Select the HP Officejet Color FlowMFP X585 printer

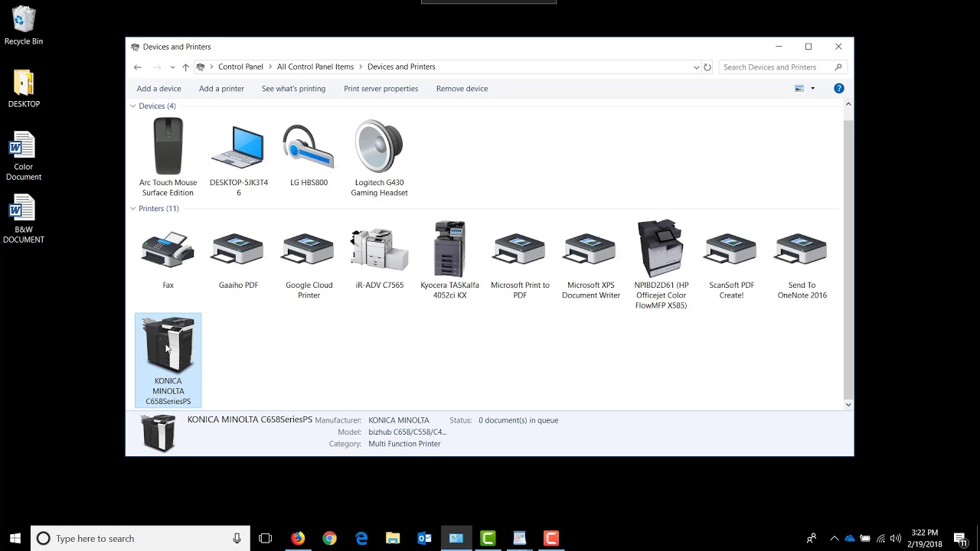[x=661, y=265]
